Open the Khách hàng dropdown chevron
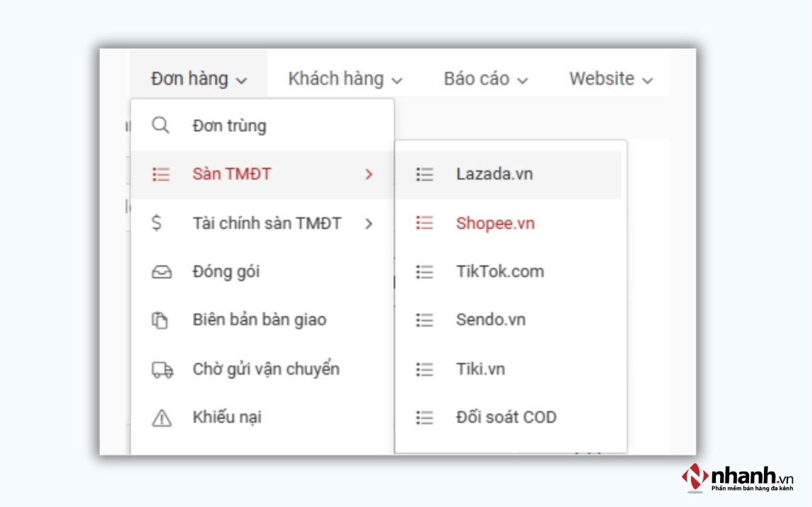The height and width of the screenshot is (507, 812). (x=398, y=79)
